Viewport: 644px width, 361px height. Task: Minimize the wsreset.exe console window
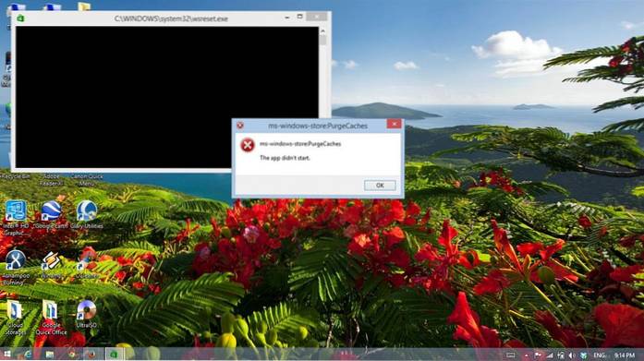pos(287,18)
